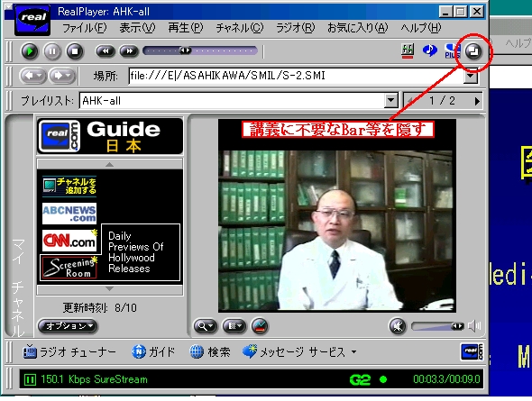Screen dimensions: 532x401
Task: Click the blue music note icon
Action: pyautogui.click(x=429, y=50)
